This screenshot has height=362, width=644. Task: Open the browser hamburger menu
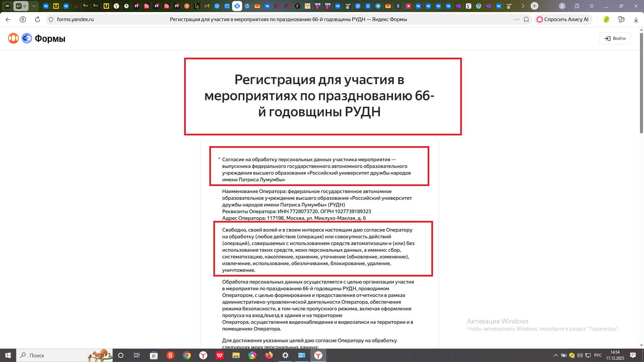pos(592,6)
